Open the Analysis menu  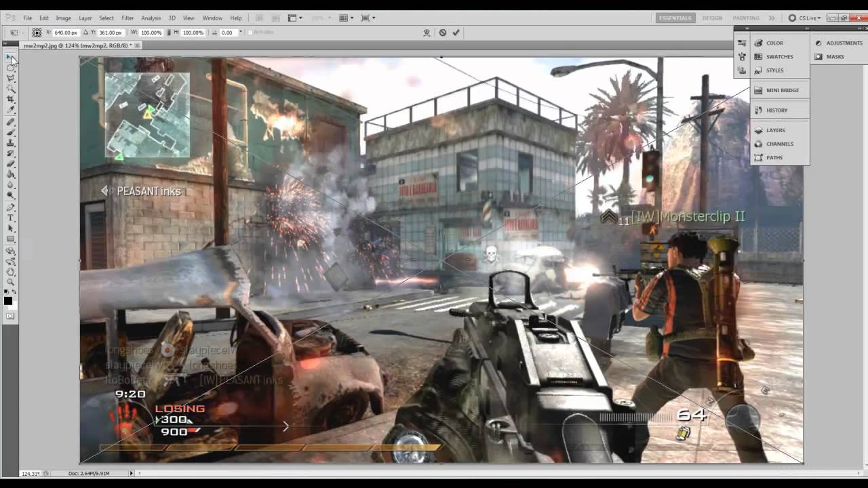click(x=151, y=18)
